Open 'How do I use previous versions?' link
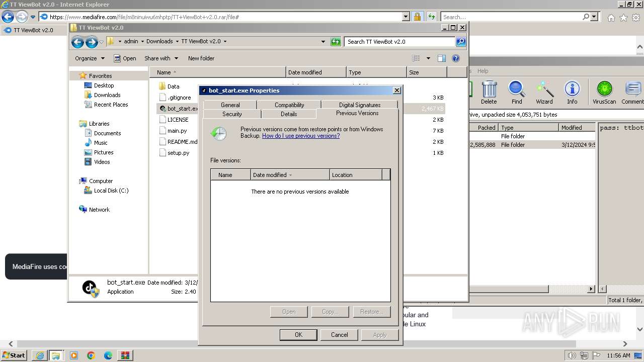644x362 pixels. click(x=301, y=136)
